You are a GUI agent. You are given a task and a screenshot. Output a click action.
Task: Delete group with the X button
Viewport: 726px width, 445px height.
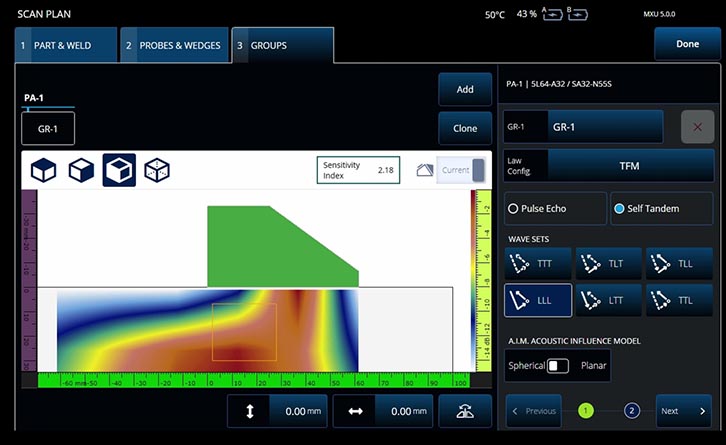pos(697,128)
